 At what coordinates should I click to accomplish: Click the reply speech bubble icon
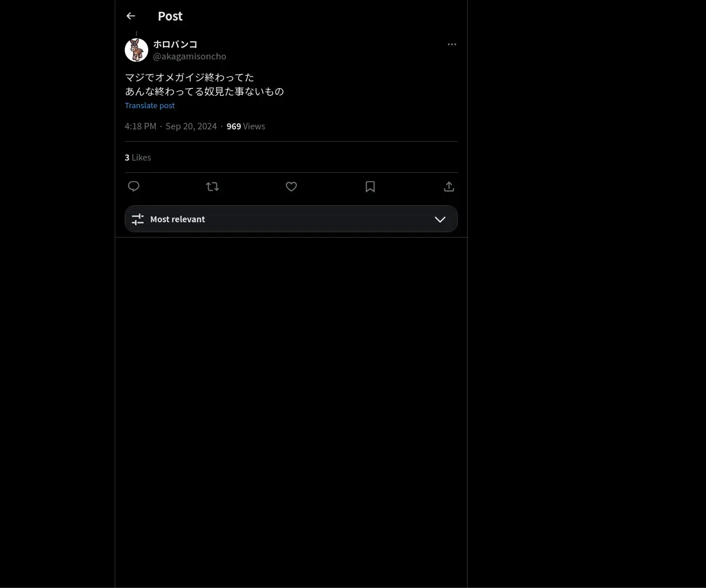pyautogui.click(x=134, y=186)
